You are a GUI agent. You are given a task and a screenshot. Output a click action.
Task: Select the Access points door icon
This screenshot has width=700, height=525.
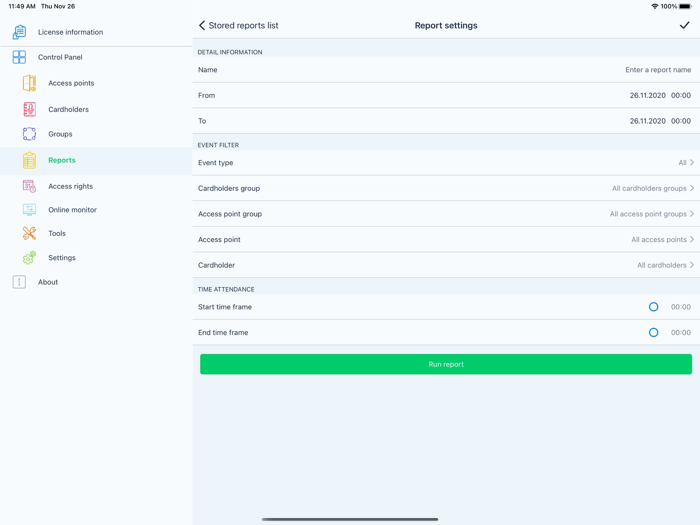pyautogui.click(x=29, y=83)
